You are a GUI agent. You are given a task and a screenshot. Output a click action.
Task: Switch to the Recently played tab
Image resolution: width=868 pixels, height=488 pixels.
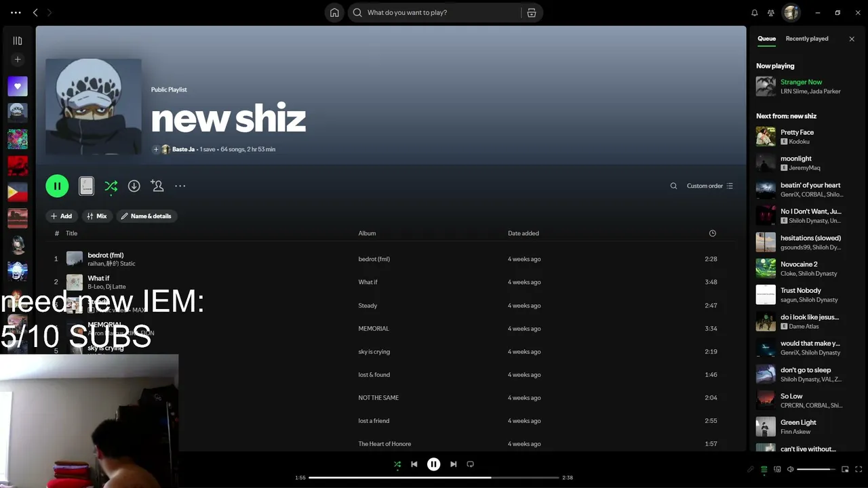(x=807, y=39)
